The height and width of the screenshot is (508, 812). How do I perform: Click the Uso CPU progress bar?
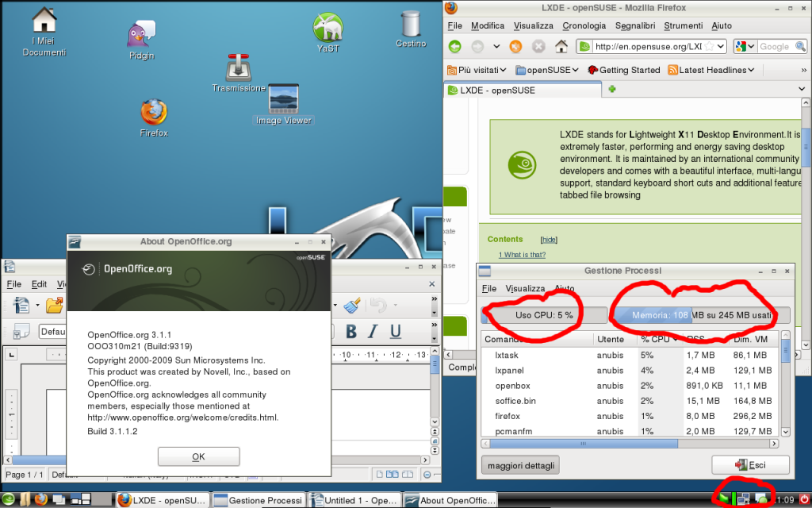pos(544,315)
